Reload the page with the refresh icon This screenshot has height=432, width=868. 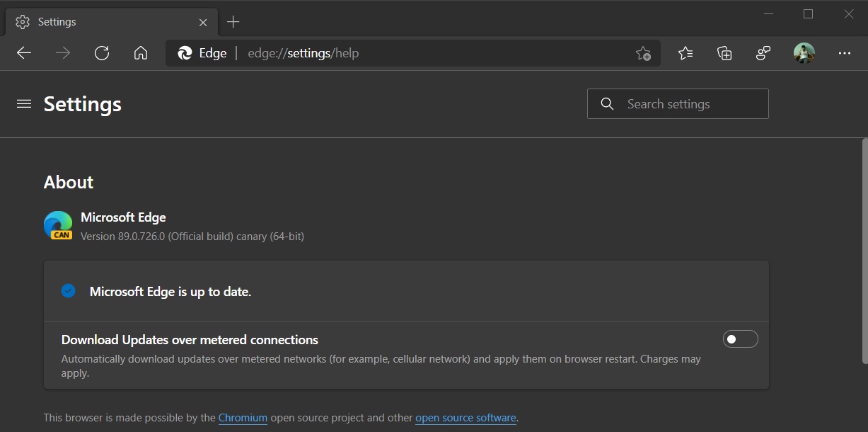click(102, 53)
